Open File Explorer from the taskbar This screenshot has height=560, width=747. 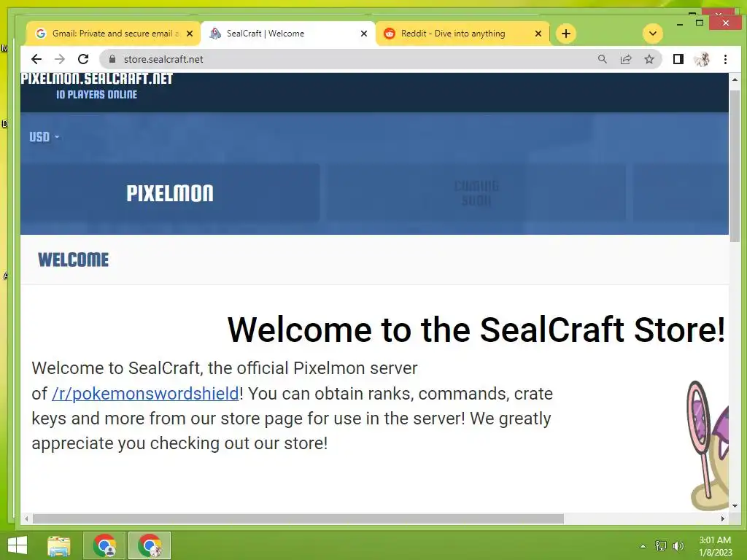[x=59, y=545]
